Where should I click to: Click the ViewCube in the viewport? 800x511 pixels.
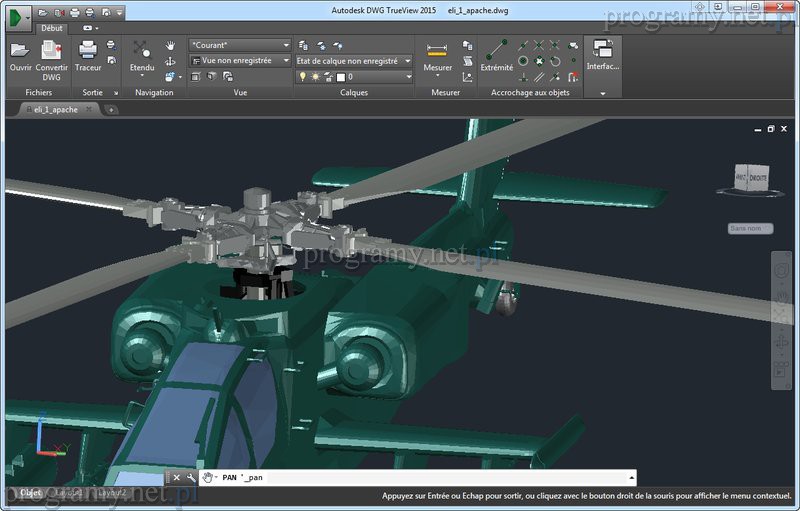click(x=751, y=177)
